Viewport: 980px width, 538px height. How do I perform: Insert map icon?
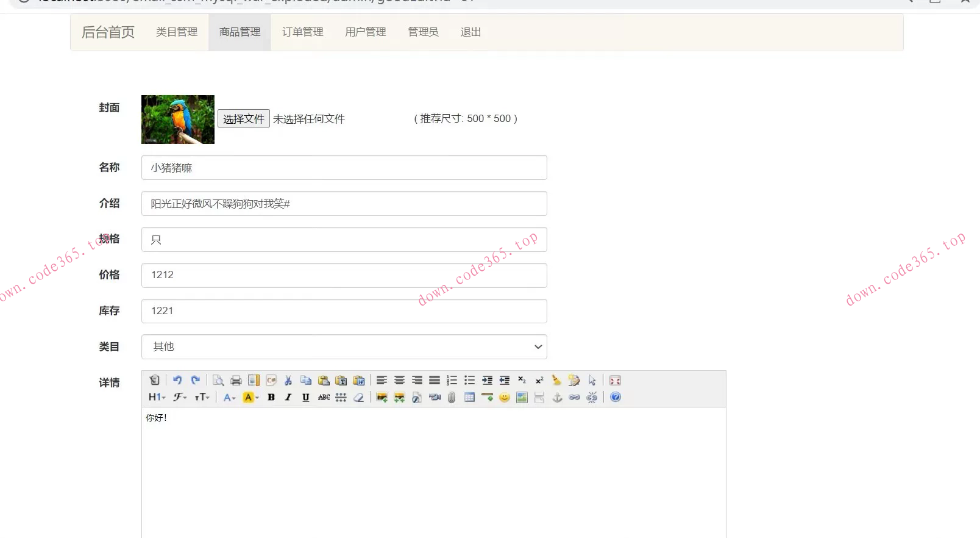[522, 397]
